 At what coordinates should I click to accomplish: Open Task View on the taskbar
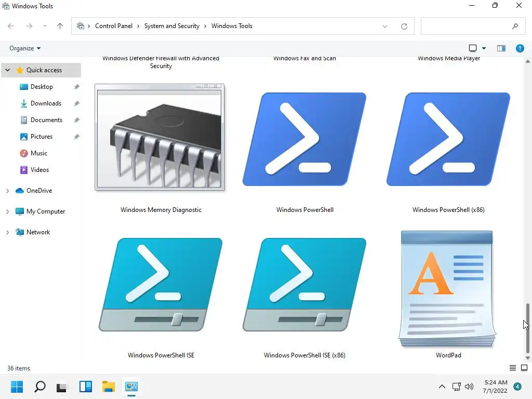tap(62, 387)
